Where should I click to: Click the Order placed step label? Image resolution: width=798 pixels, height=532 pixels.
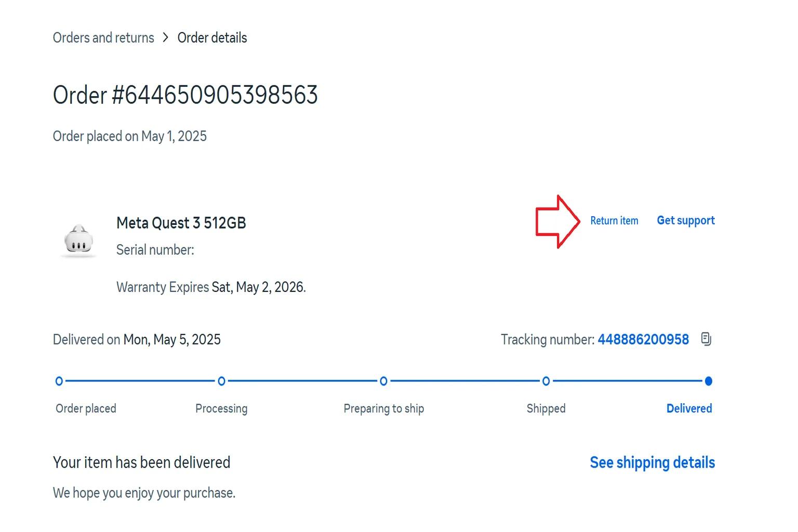pyautogui.click(x=86, y=408)
